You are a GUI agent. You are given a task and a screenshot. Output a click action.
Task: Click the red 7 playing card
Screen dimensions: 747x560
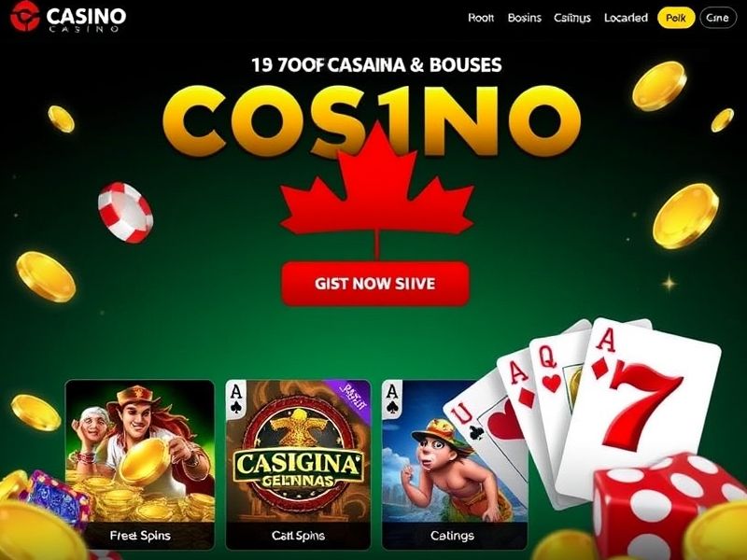639,410
